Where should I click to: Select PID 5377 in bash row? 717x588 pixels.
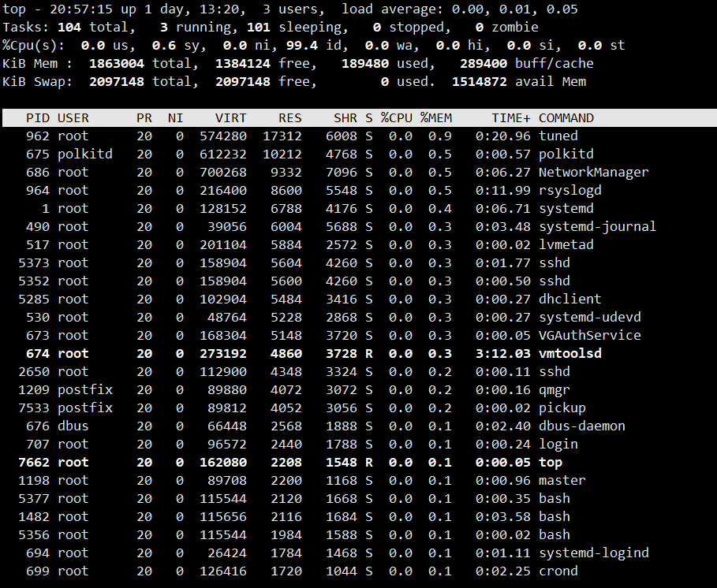coord(34,499)
